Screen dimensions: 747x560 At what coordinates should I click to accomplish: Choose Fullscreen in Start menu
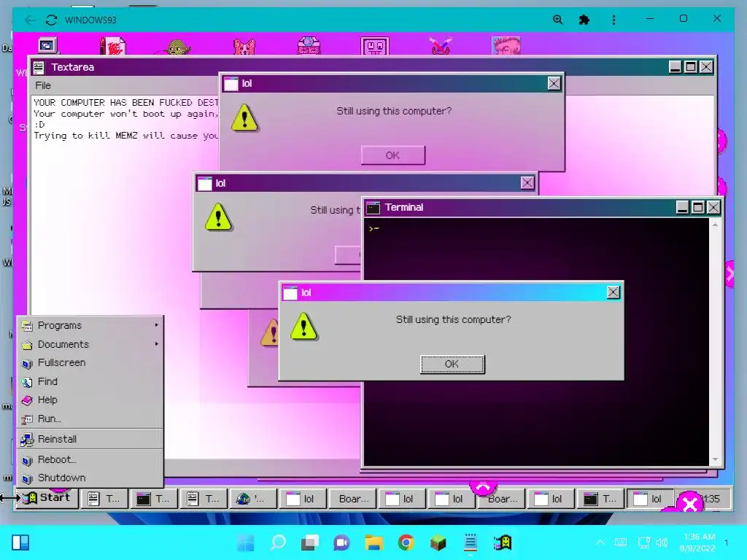(90, 363)
